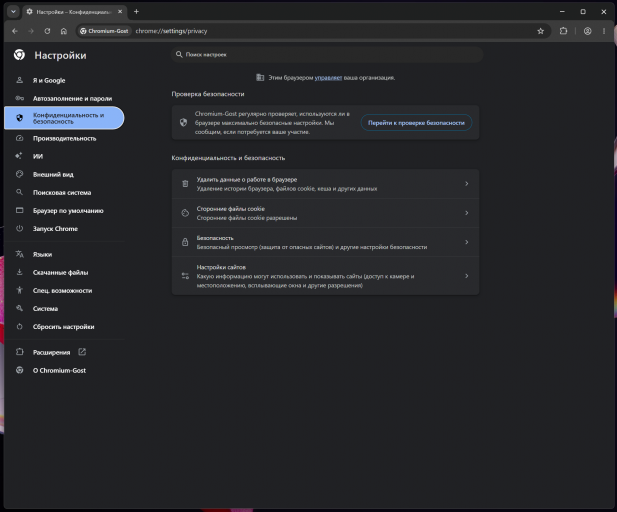Open the Безопасность settings row
Image resolution: width=617 pixels, height=512 pixels.
click(x=325, y=242)
